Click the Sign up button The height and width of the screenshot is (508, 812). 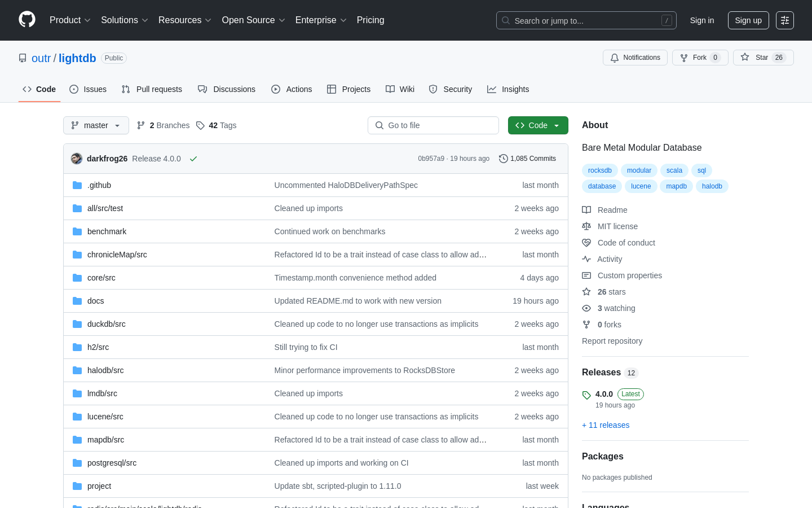748,20
